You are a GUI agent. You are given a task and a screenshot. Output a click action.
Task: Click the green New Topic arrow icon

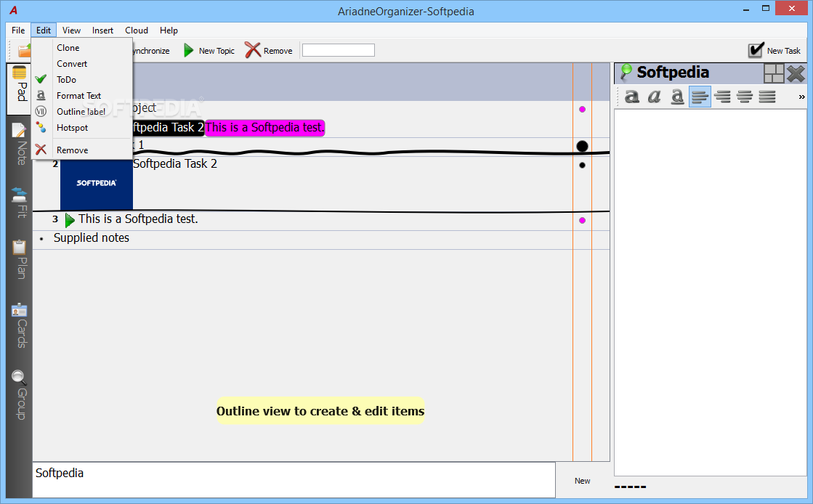[189, 51]
